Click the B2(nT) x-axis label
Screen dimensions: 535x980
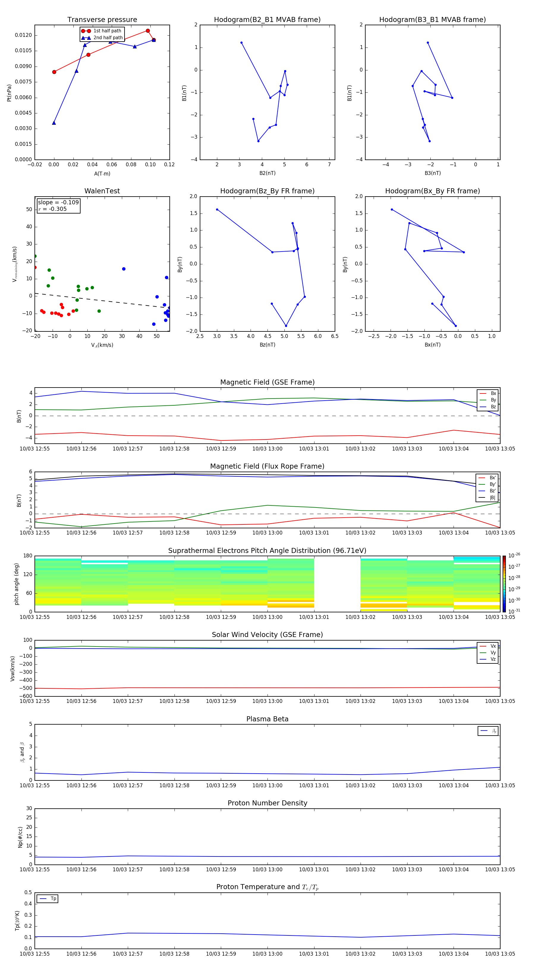point(267,173)
